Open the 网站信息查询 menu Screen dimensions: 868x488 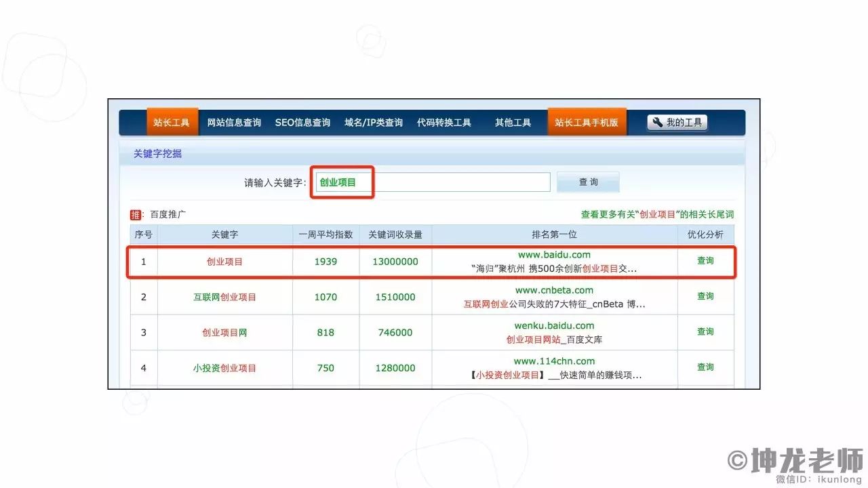[x=234, y=123]
